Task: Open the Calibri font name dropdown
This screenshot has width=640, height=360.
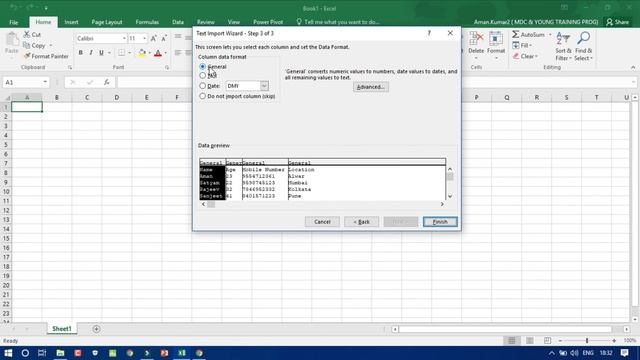Action: pos(124,38)
